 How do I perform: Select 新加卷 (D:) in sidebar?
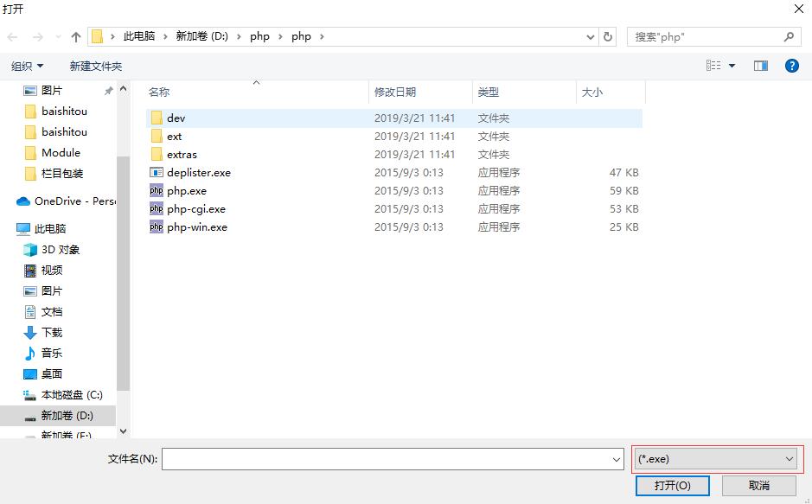tap(58, 416)
